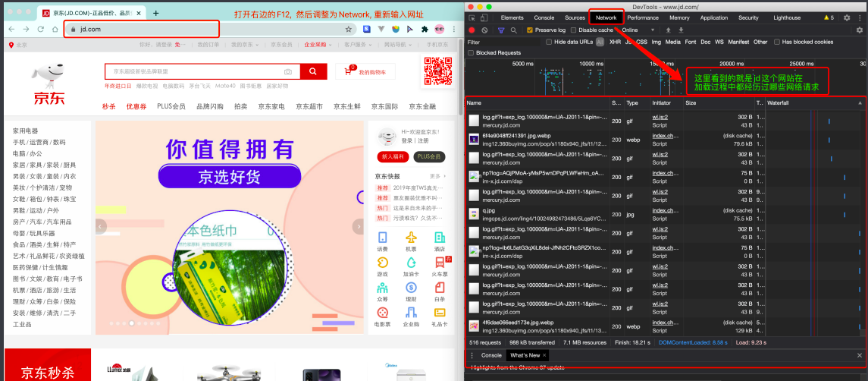Switch to the Sources tab
This screenshot has height=381, width=868.
coord(575,17)
